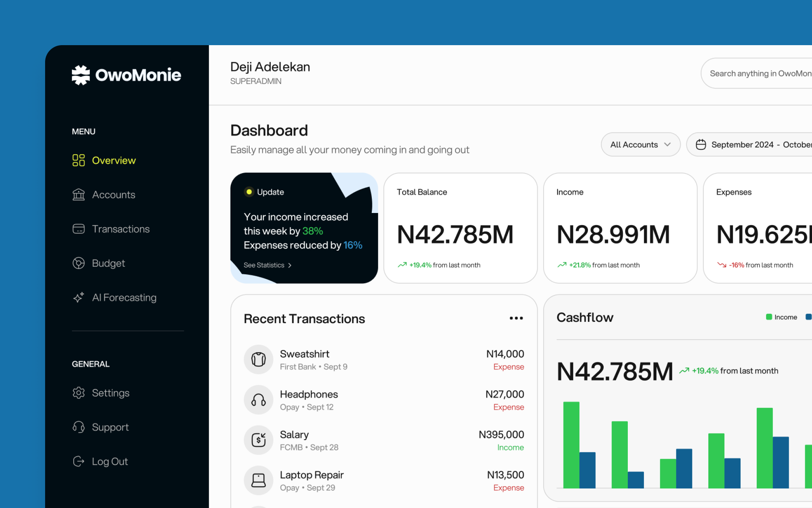Click See Statistics link
Image resolution: width=812 pixels, height=508 pixels.
tap(268, 265)
